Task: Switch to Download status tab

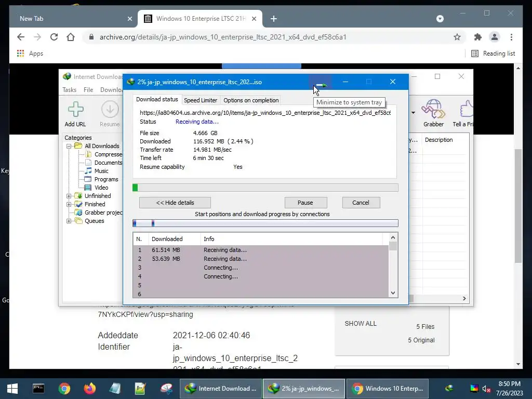Action: (157, 99)
